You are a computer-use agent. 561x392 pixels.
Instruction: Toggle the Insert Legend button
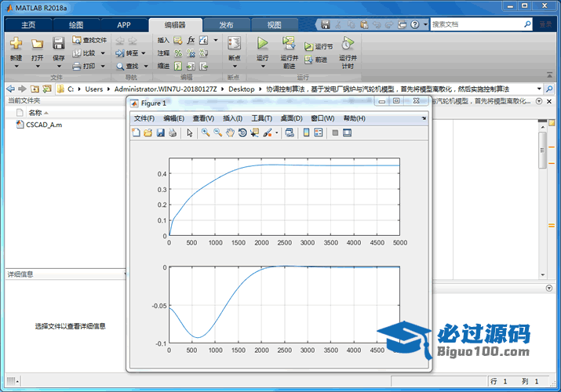click(319, 133)
